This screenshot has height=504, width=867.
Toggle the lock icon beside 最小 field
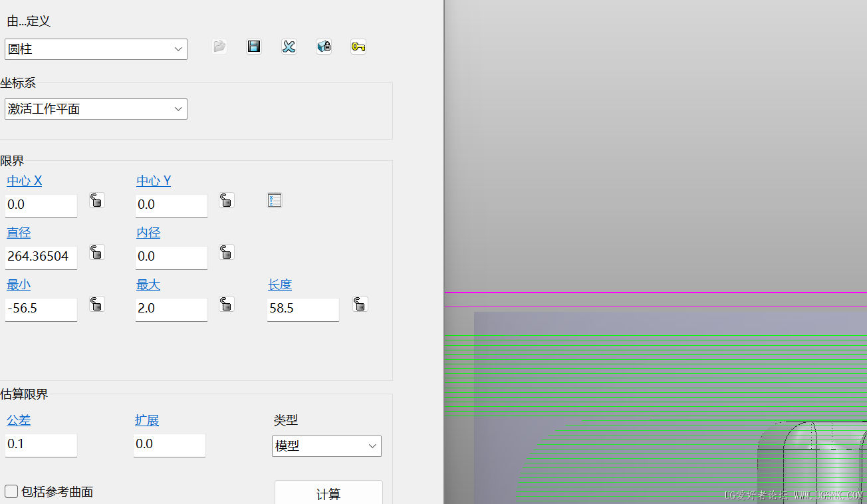click(97, 304)
